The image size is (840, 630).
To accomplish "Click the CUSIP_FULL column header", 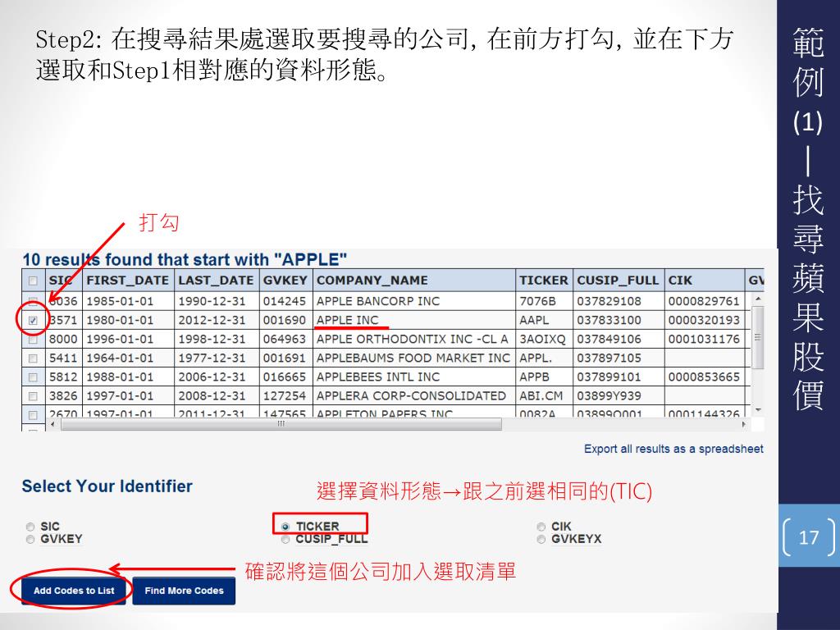I will [619, 281].
